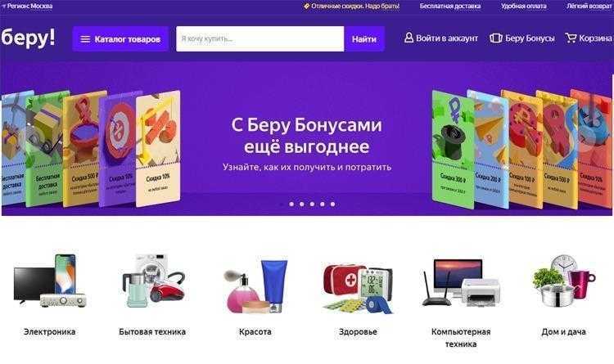The width and height of the screenshot is (614, 364).
Task: Open the Бытовая техника category image
Action: [x=154, y=281]
